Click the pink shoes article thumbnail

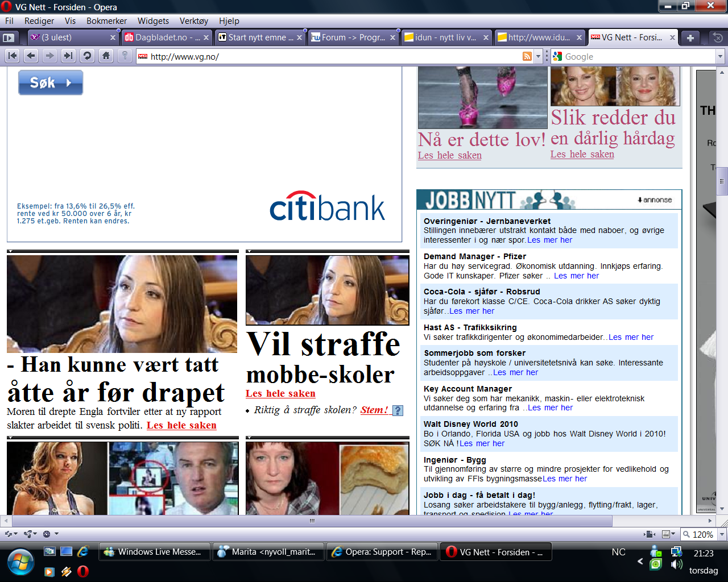click(482, 97)
